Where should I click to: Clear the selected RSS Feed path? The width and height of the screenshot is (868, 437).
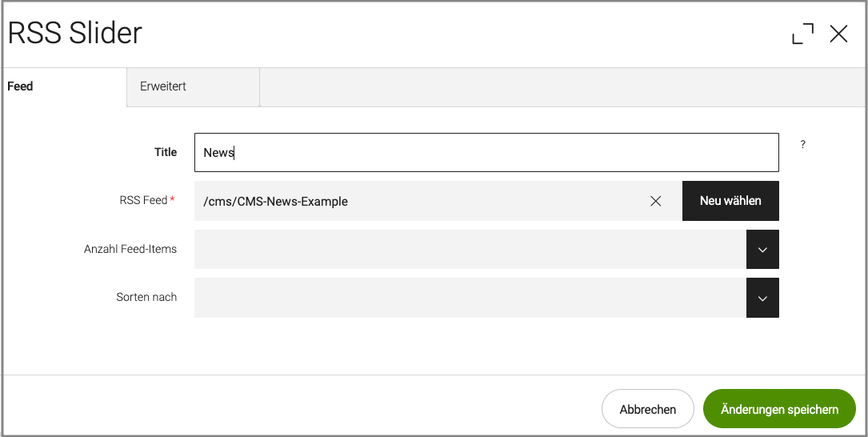pos(656,201)
